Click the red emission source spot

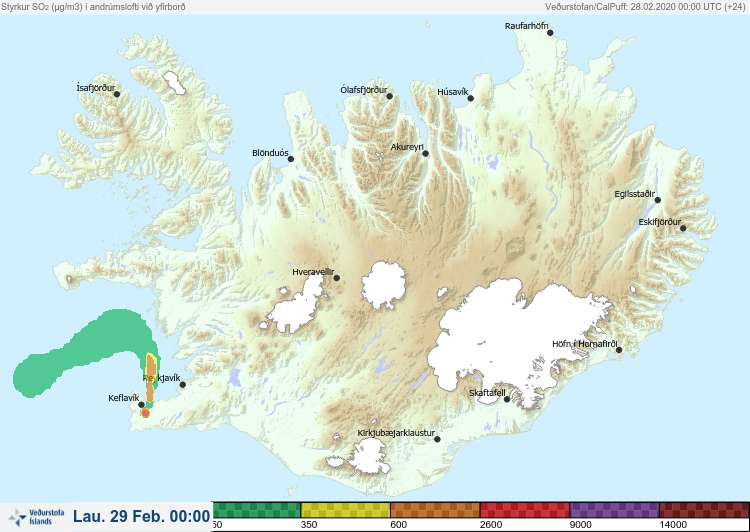tap(145, 413)
